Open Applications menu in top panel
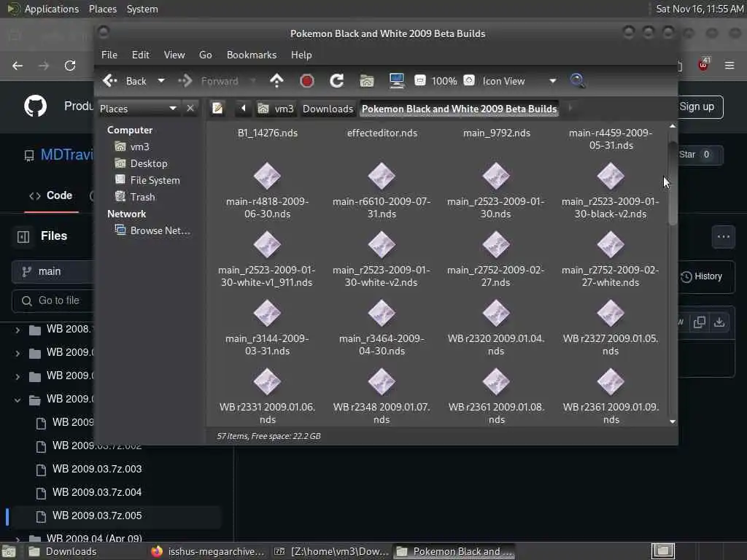The image size is (747, 560). click(52, 9)
